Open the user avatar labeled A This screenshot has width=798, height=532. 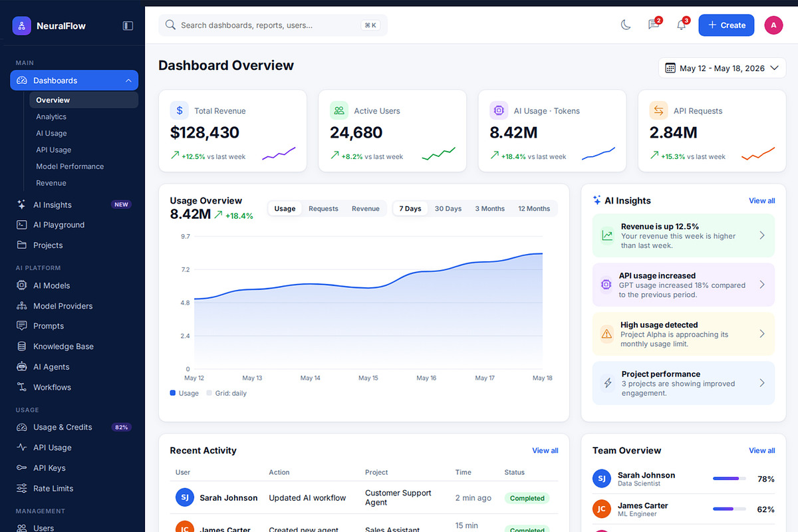point(773,25)
